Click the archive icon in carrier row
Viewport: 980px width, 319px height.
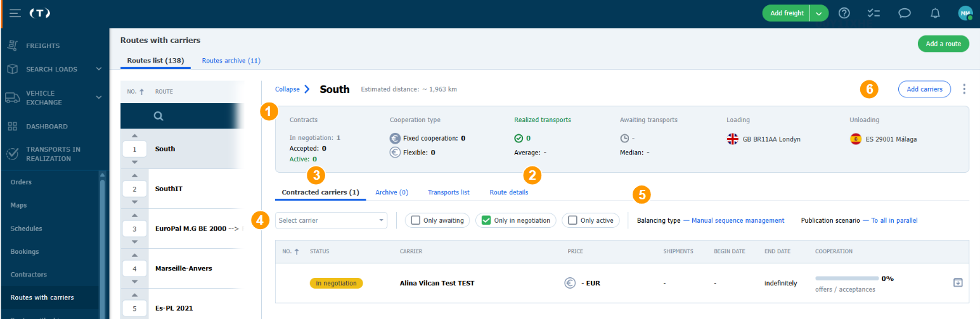tap(958, 282)
